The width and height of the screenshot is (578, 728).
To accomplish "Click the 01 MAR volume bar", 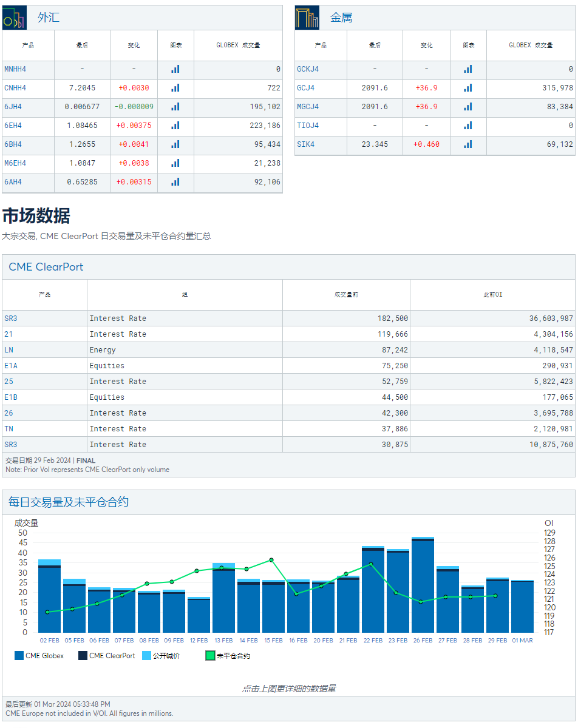I will click(x=522, y=607).
